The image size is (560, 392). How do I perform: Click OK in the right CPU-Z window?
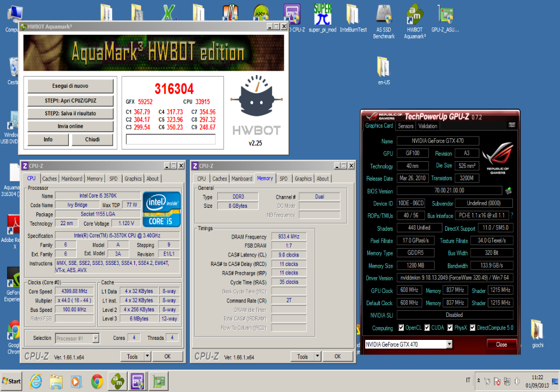coord(338,356)
